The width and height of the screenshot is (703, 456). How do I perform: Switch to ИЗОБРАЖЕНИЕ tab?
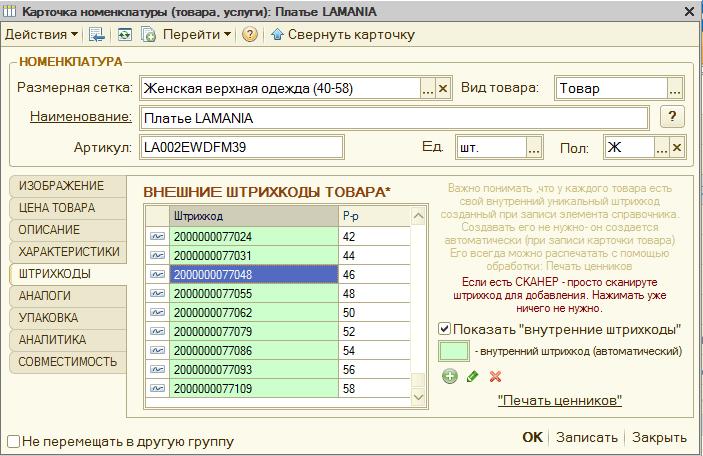(68, 186)
